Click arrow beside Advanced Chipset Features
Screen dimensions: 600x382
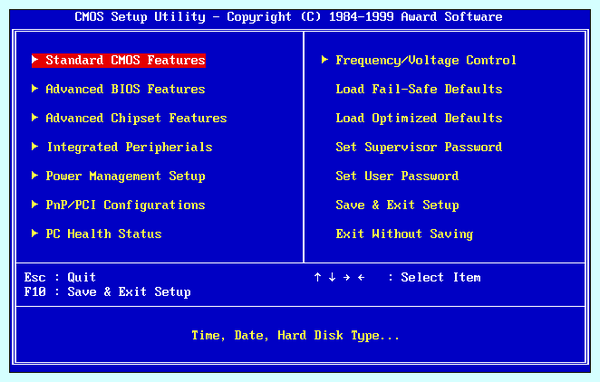(35, 117)
